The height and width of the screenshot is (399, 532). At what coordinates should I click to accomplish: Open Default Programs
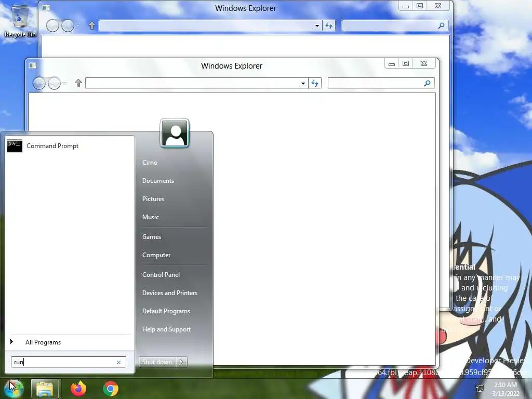click(x=166, y=311)
